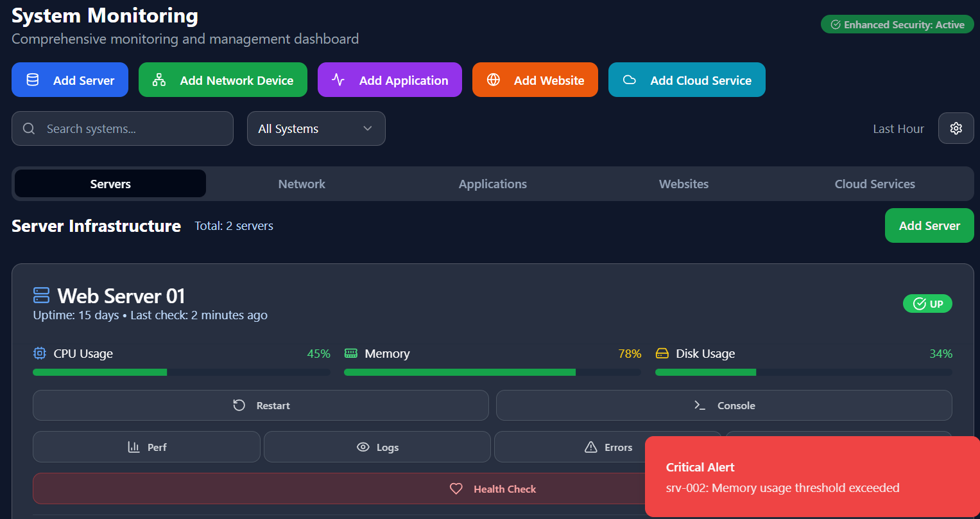Toggle the UP status badge
The height and width of the screenshot is (519, 980).
click(x=927, y=304)
